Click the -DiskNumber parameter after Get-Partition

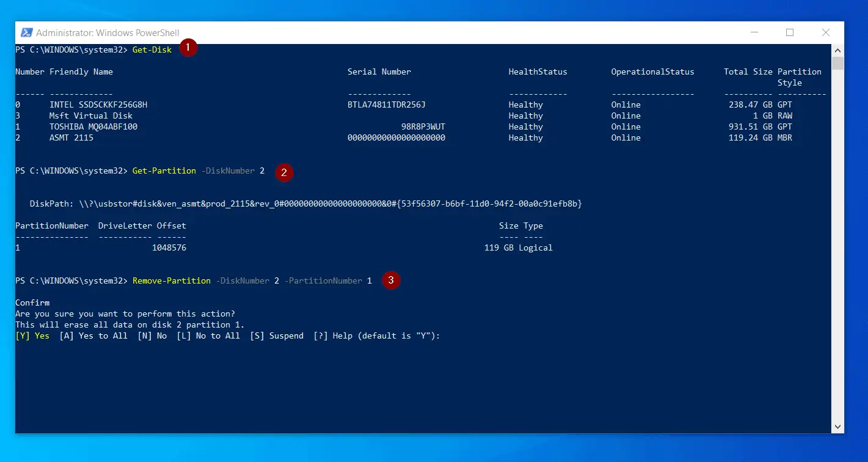click(x=228, y=170)
